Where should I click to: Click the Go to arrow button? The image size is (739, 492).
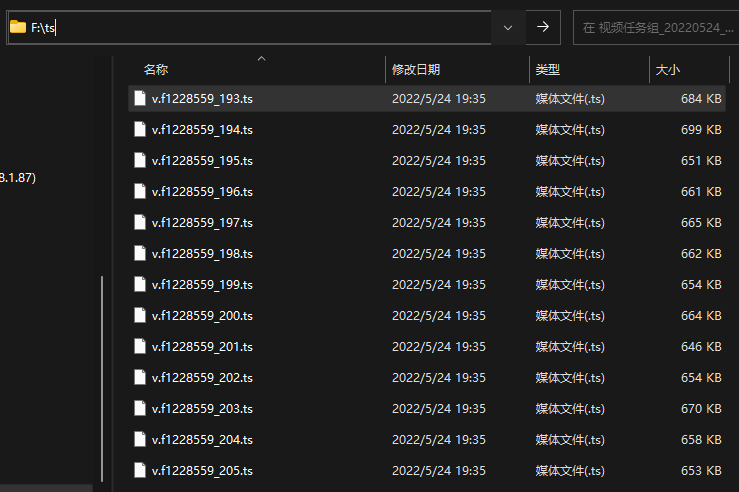coord(543,27)
